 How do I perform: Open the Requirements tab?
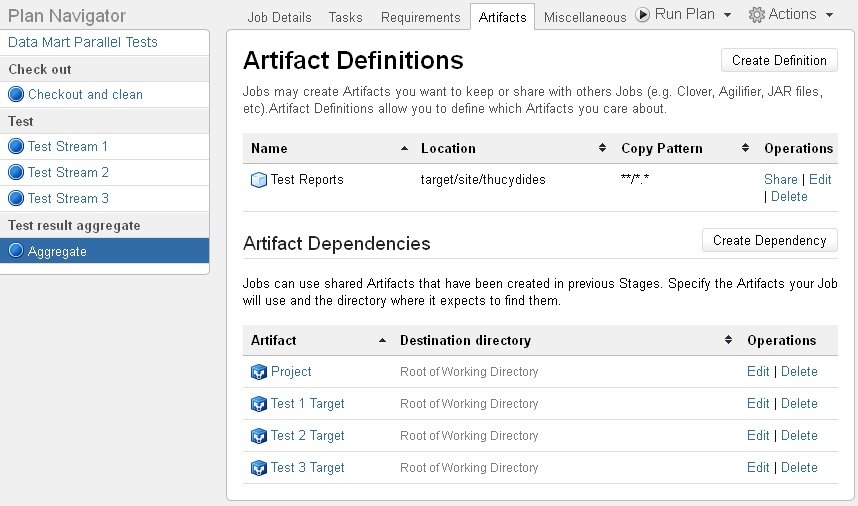[420, 18]
